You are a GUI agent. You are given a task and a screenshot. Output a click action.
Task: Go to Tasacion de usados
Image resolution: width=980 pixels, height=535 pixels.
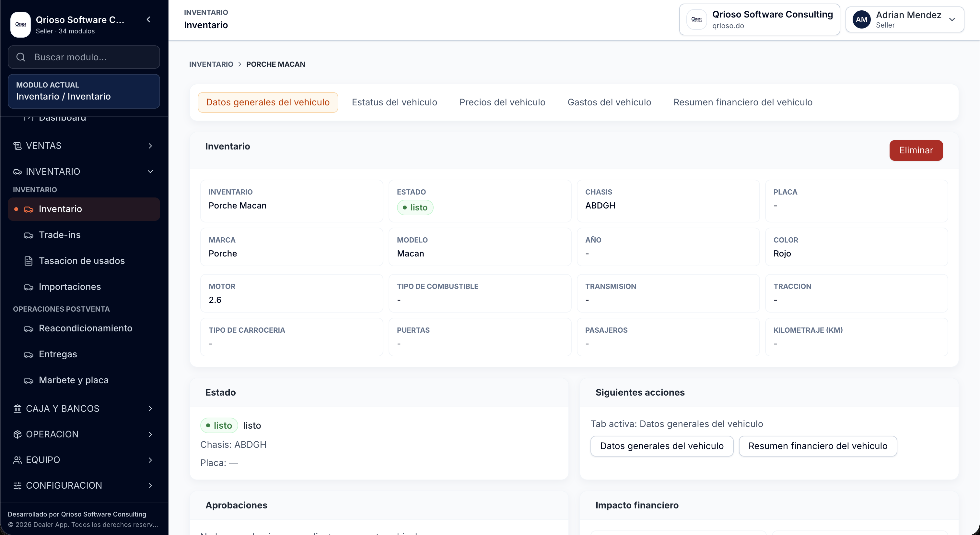click(84, 261)
